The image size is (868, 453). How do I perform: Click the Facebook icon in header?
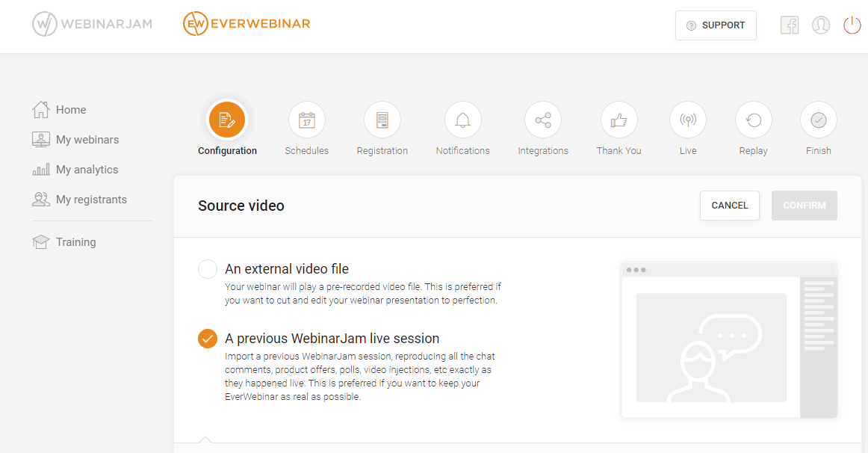790,25
